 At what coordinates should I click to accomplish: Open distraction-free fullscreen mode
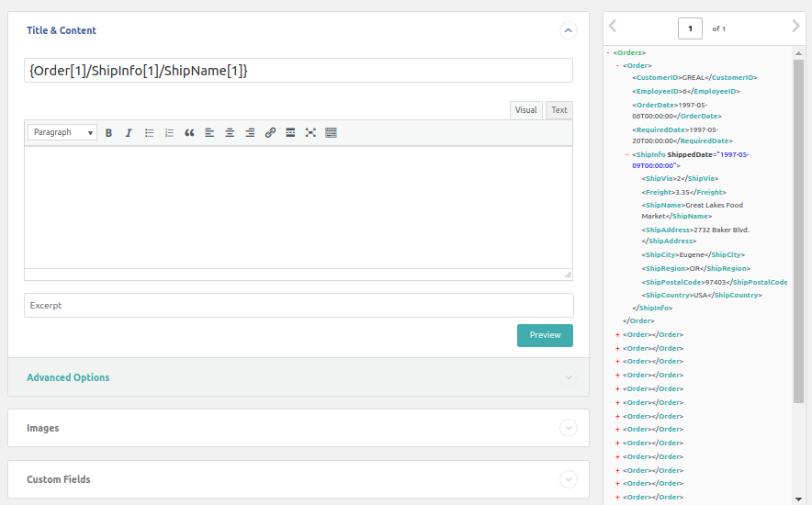point(310,133)
